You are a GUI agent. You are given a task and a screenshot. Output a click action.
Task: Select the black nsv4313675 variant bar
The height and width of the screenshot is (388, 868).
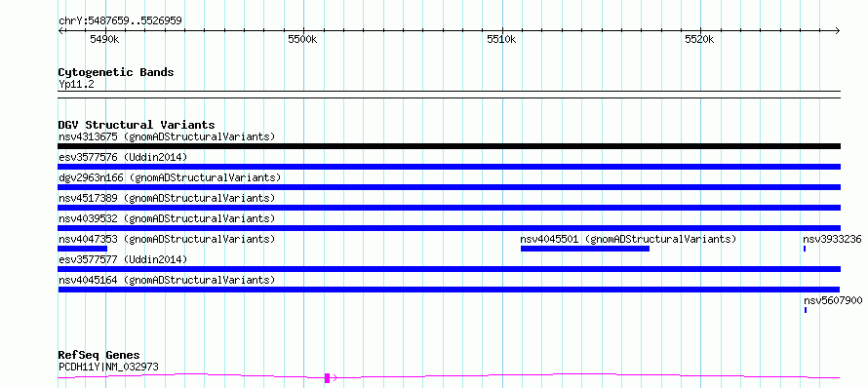coord(449,146)
